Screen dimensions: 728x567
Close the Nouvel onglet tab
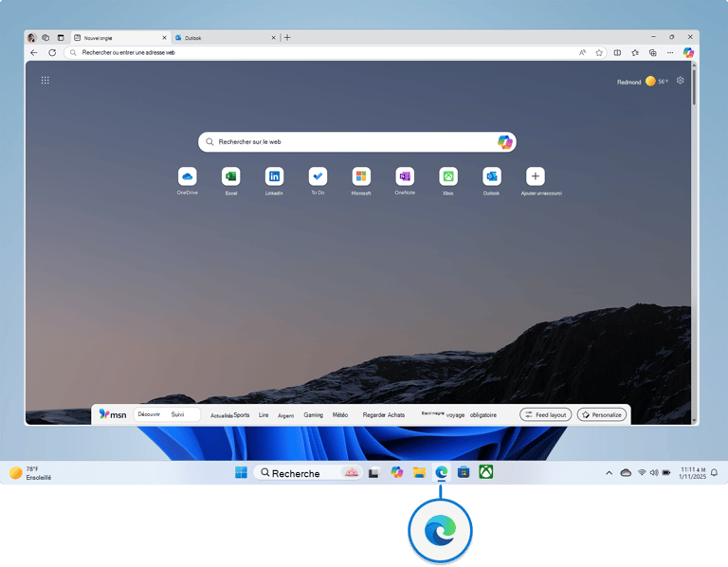pos(164,38)
